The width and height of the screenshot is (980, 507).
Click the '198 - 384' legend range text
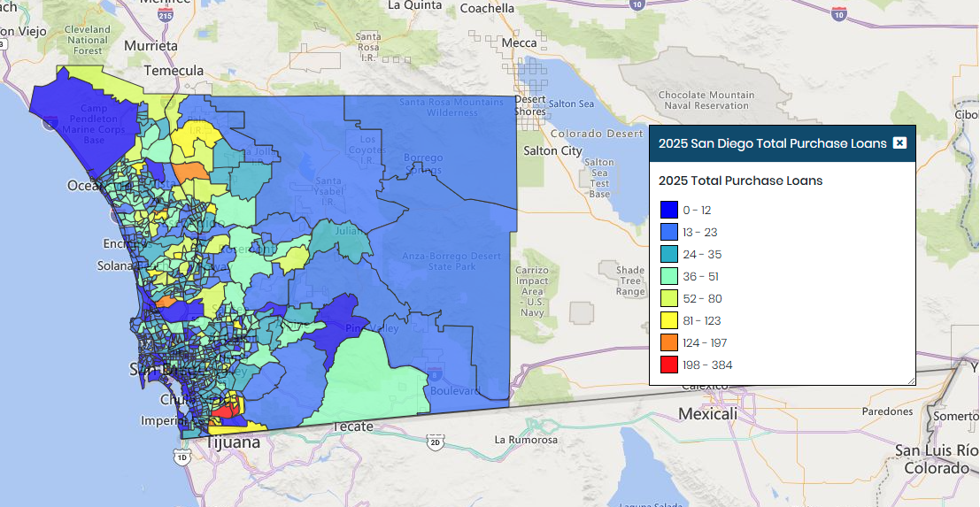(x=707, y=365)
